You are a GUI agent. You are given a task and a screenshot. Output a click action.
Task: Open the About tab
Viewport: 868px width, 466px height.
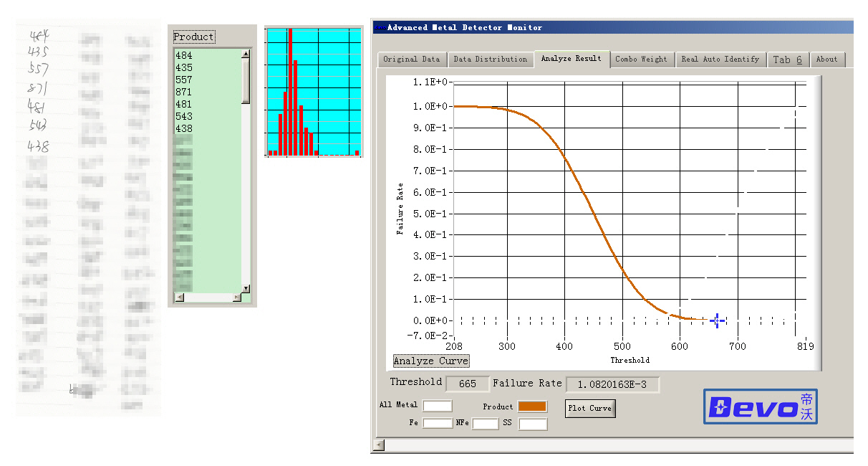click(827, 60)
